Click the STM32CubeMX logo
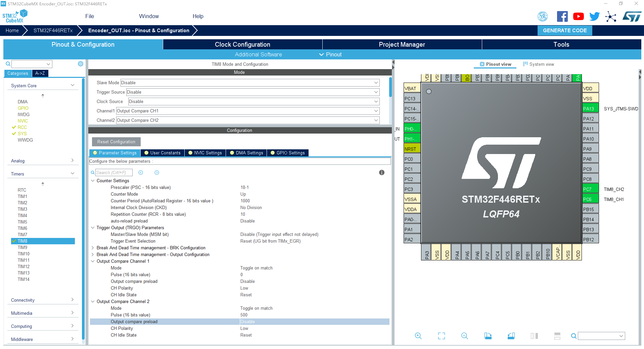Image resolution: width=644 pixels, height=349 pixels. pos(15,16)
